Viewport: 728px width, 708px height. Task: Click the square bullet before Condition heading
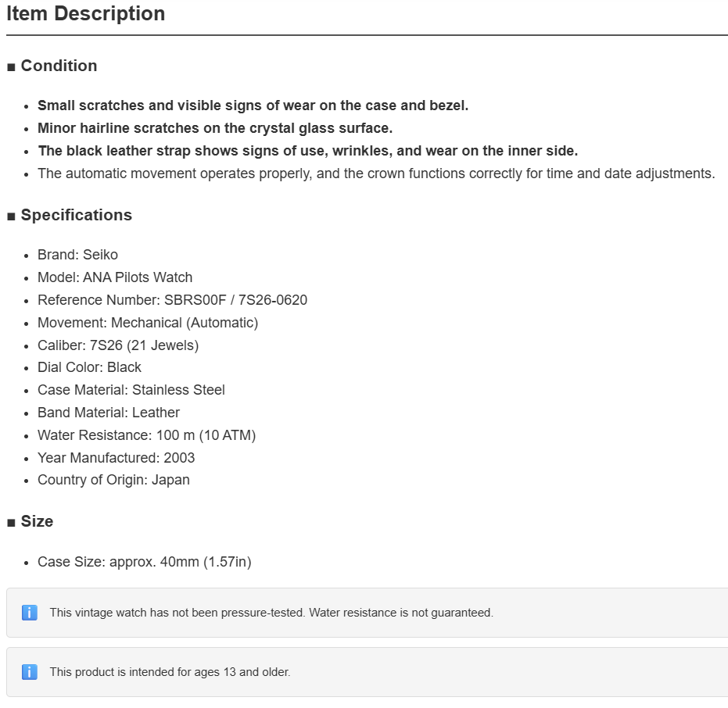click(x=11, y=67)
